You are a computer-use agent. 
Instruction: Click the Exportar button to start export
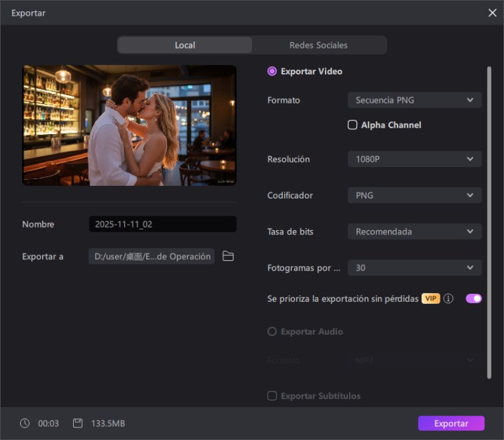click(x=451, y=423)
